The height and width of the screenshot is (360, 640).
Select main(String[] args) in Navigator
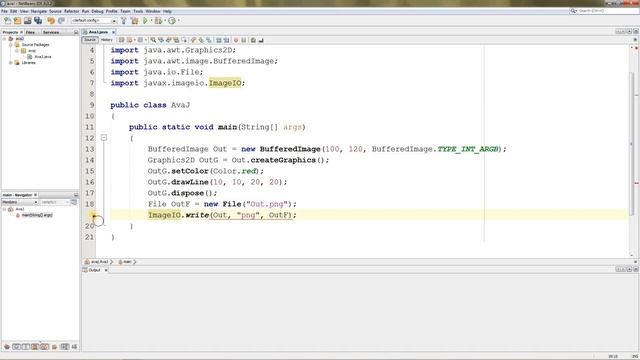click(37, 215)
